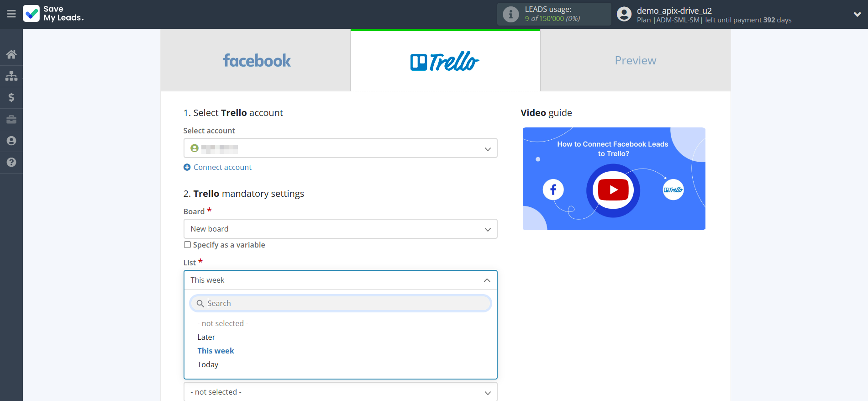
Task: Open the help question mark icon
Action: [11, 162]
